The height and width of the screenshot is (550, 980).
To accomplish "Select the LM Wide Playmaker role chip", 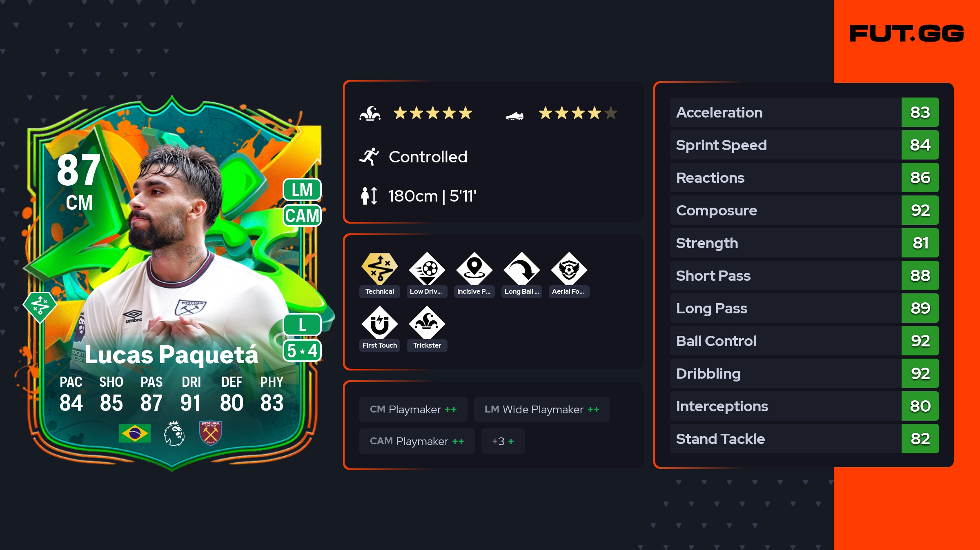I will tap(542, 409).
